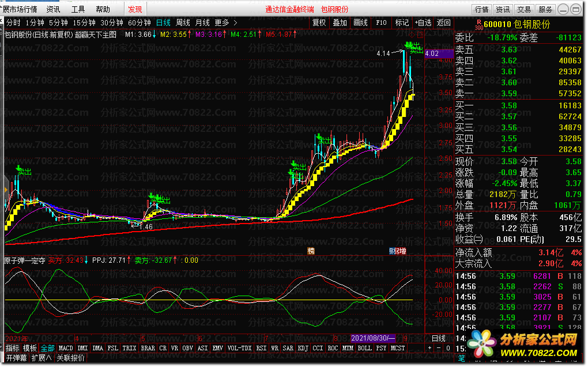Click the 返回 back button
This screenshot has height=367, width=588.
click(444, 23)
